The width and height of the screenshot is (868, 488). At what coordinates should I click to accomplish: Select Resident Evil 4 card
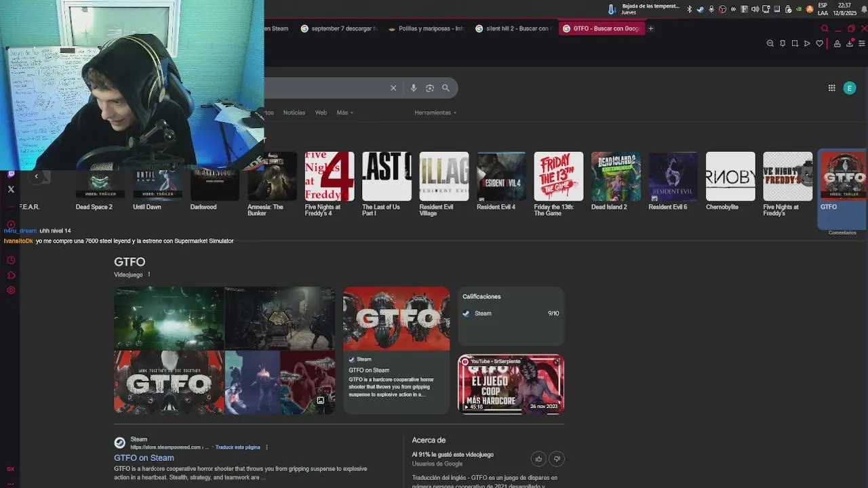click(501, 181)
